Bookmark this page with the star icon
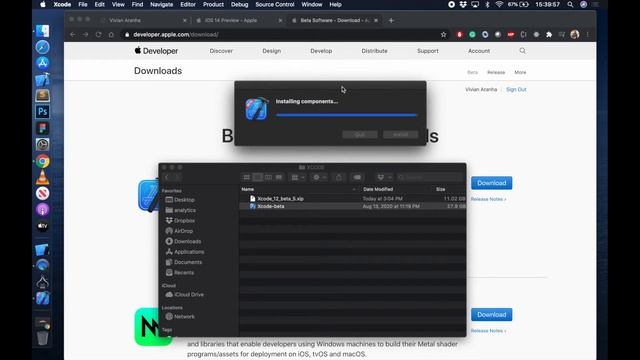640x360 pixels. click(x=443, y=35)
